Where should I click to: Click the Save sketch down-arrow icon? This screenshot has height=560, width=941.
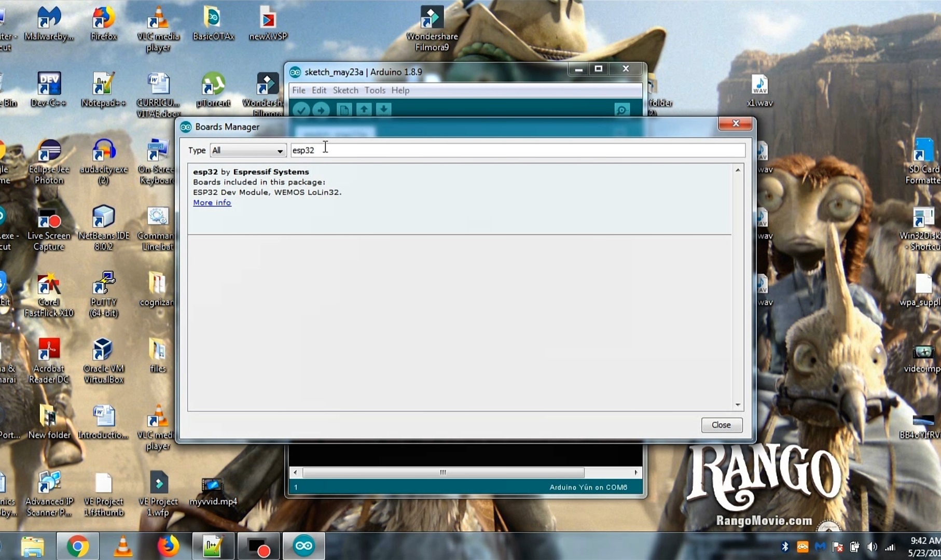tap(384, 109)
